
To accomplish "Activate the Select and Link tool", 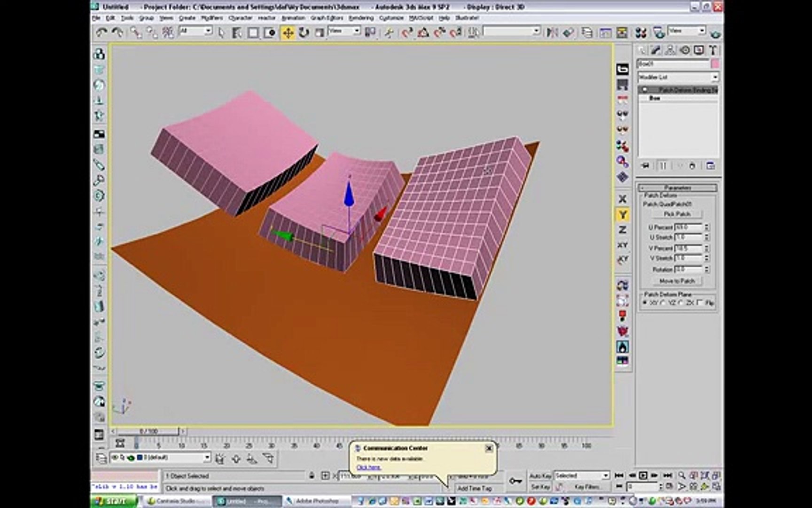I will [x=136, y=32].
